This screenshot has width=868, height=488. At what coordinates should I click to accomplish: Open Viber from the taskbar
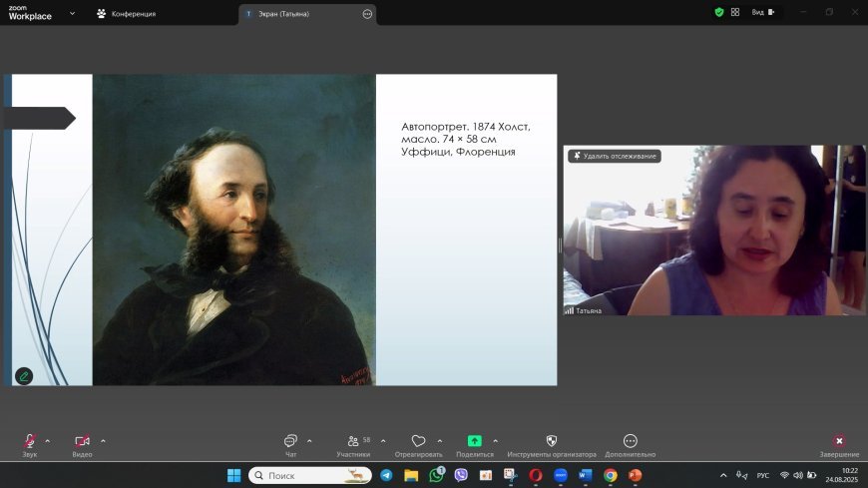tap(461, 475)
